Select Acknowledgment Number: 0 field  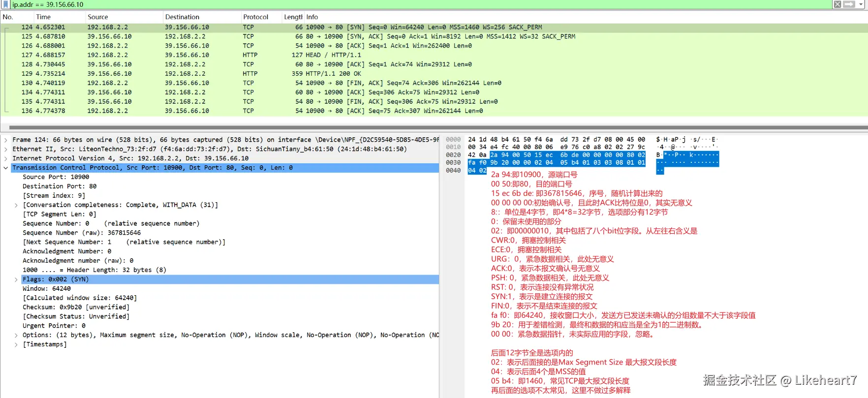tap(66, 251)
